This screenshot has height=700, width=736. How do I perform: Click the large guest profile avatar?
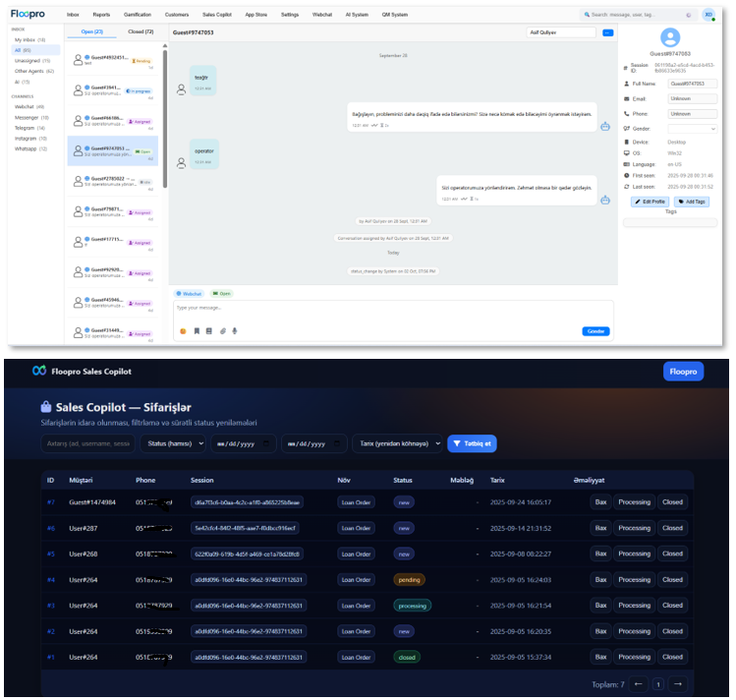click(x=670, y=37)
